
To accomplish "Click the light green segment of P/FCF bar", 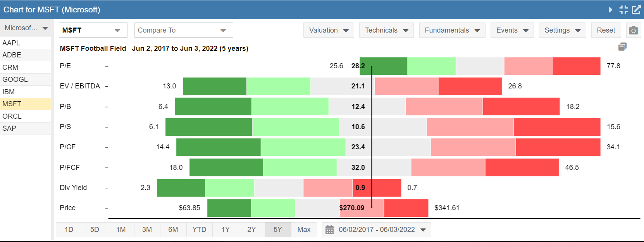I will pyautogui.click(x=300, y=168).
